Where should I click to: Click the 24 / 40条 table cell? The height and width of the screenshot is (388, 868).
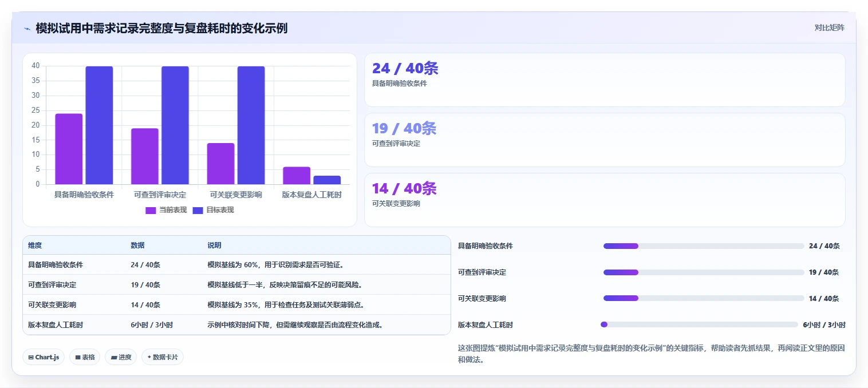145,265
